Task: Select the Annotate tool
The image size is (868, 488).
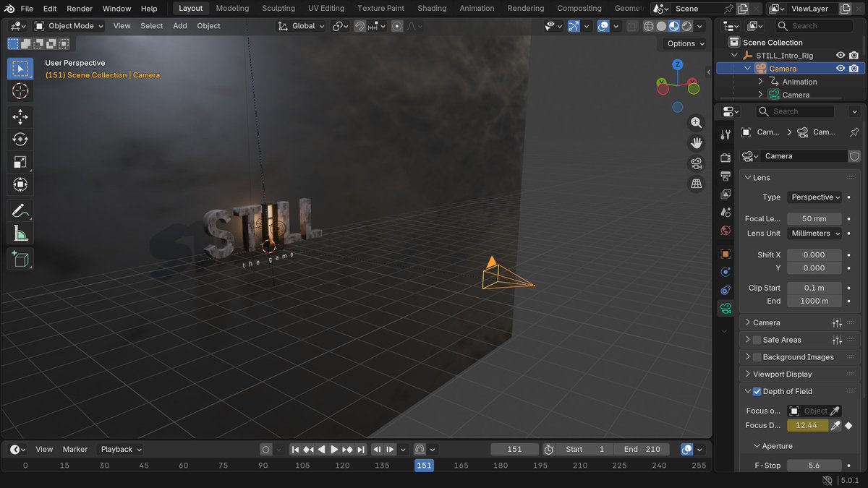Action: click(20, 211)
